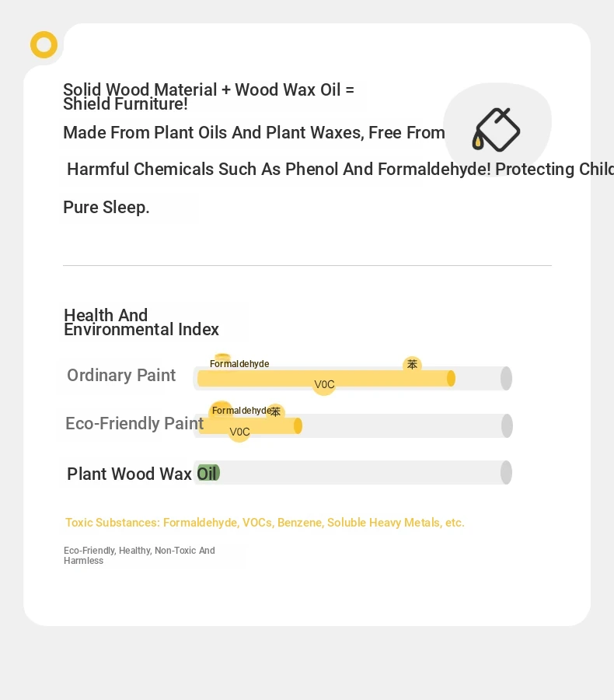Click the paint bucket icon

(x=496, y=129)
